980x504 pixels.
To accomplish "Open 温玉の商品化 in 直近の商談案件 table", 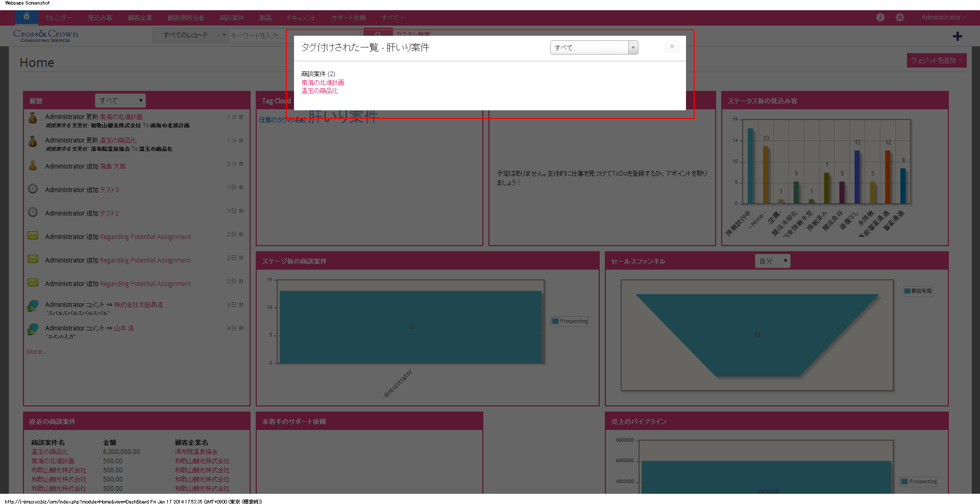I will tap(50, 452).
